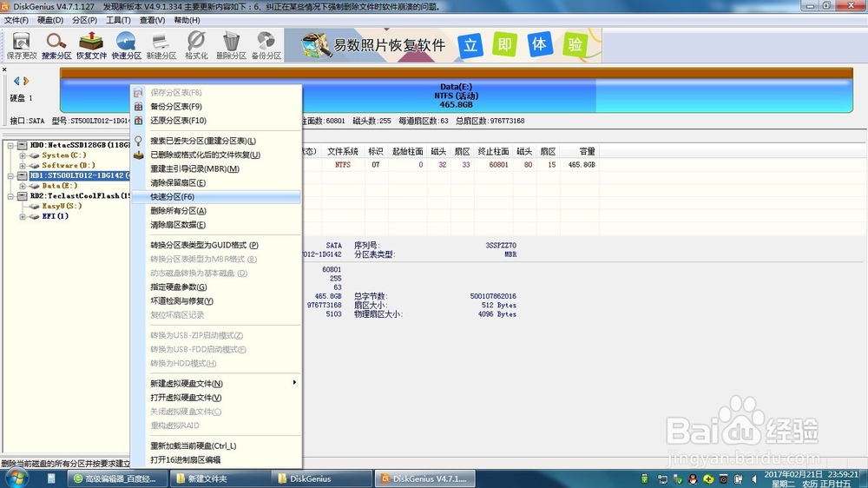This screenshot has height=488, width=868.
Task: Select EFI(1) in disk tree
Action: pyautogui.click(x=56, y=216)
